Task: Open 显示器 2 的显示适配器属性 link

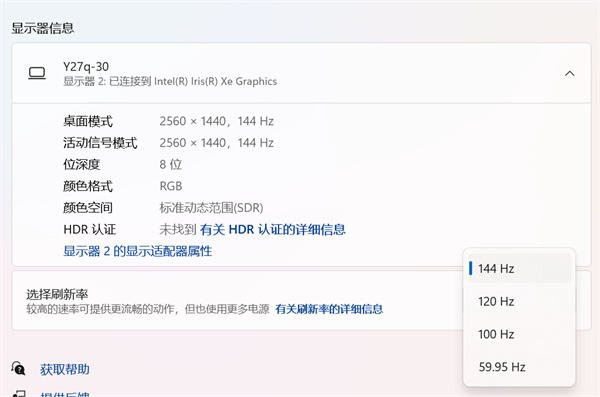Action: [x=137, y=251]
